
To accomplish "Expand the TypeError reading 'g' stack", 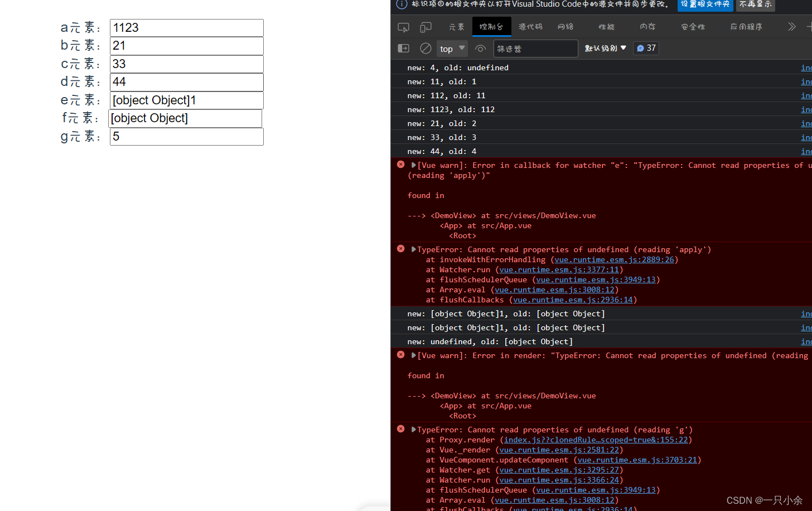I will click(413, 430).
